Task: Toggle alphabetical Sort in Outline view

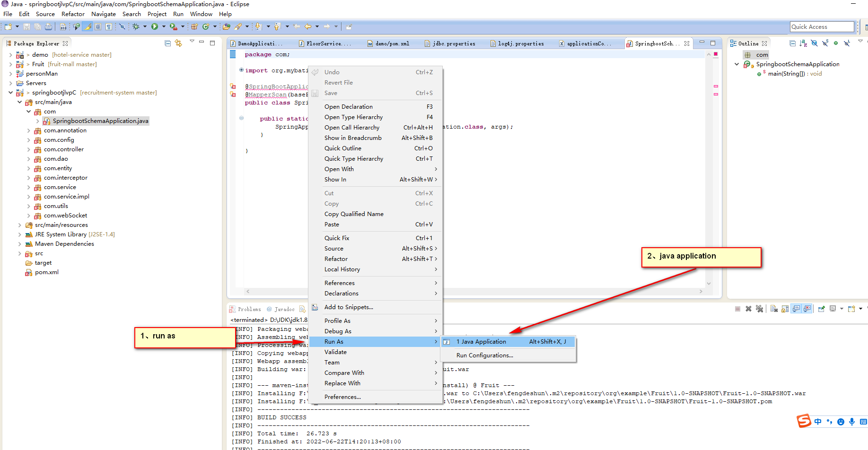Action: coord(803,43)
